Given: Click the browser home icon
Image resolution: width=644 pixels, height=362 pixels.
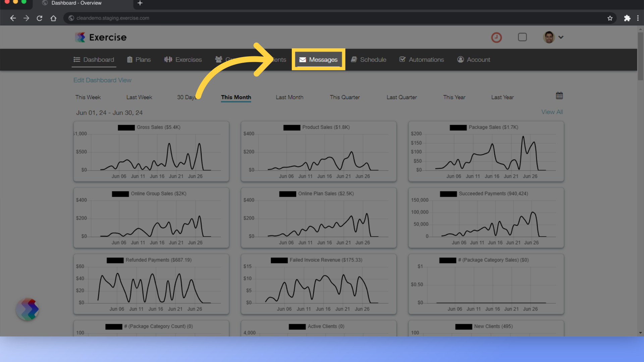Looking at the screenshot, I should coord(53,18).
